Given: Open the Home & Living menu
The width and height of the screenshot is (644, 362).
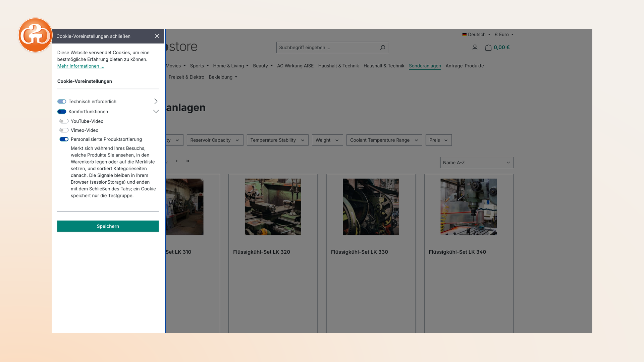Looking at the screenshot, I should click(x=231, y=66).
